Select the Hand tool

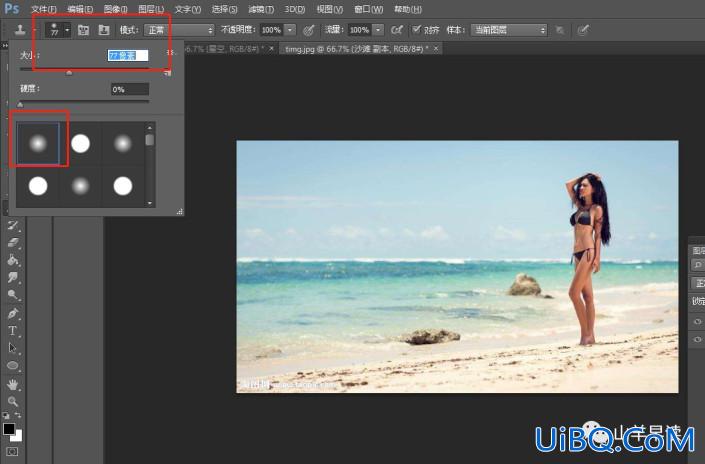(13, 384)
